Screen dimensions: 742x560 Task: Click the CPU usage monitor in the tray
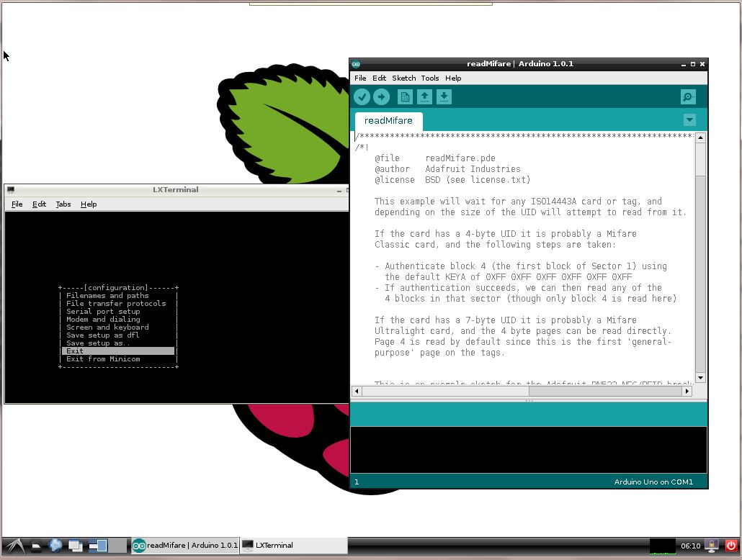click(663, 546)
